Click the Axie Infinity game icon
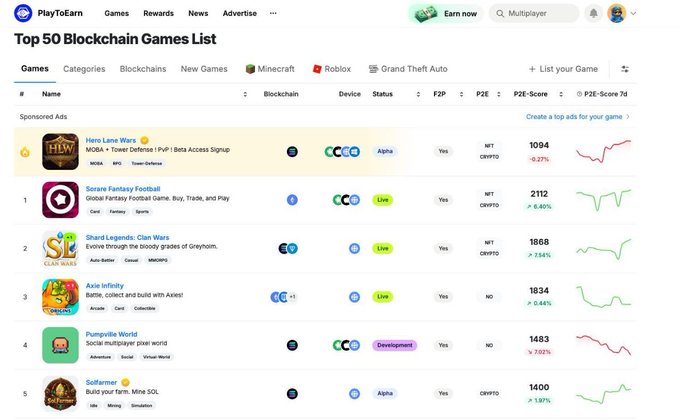The image size is (680, 420). [60, 297]
